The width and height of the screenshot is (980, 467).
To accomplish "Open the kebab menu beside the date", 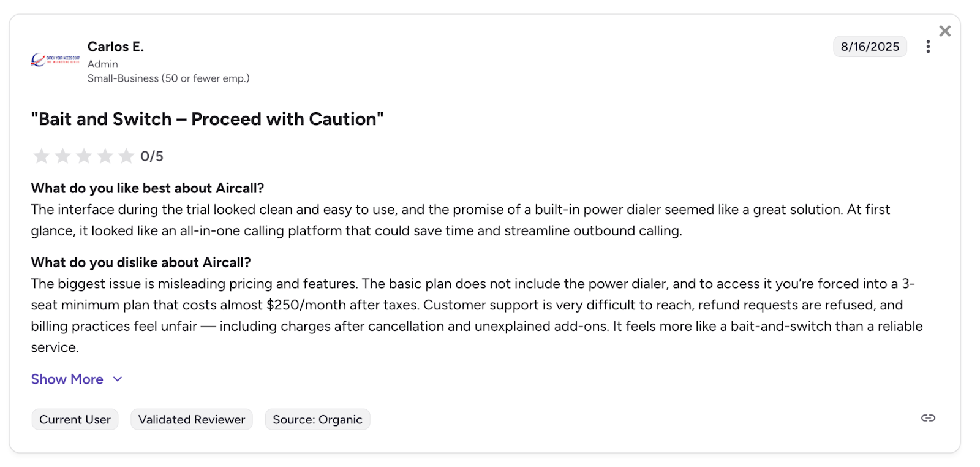I will coord(928,46).
